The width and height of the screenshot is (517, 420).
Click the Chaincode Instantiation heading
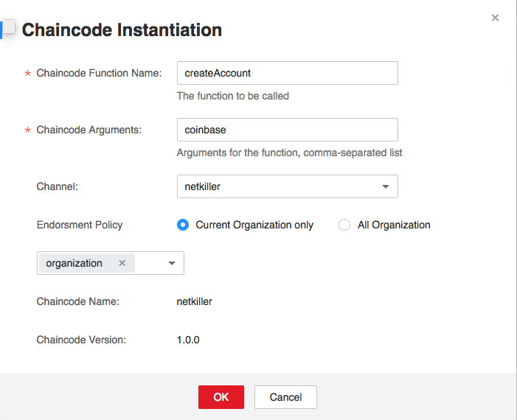point(122,30)
